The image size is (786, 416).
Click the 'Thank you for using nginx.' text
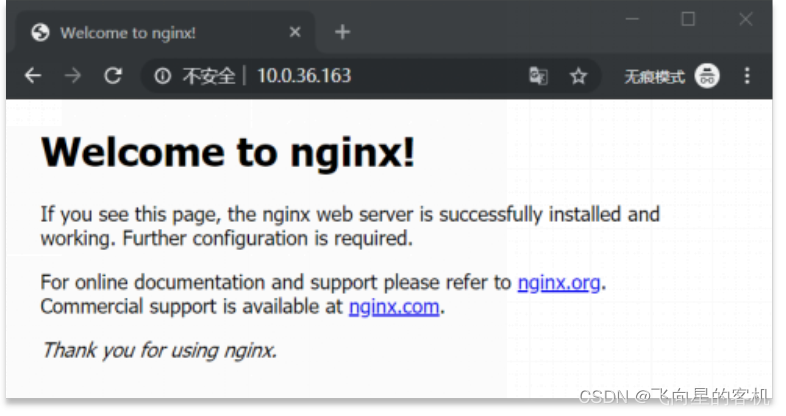[x=159, y=350]
